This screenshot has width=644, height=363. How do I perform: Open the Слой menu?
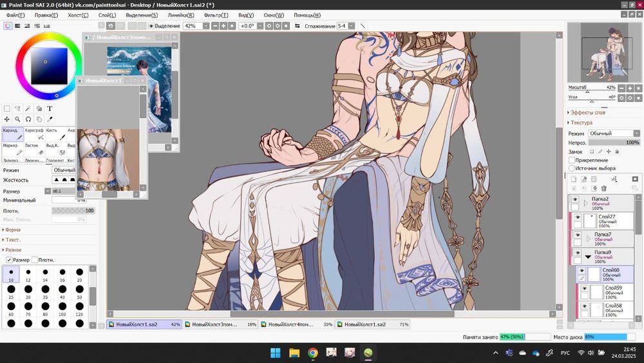[107, 15]
